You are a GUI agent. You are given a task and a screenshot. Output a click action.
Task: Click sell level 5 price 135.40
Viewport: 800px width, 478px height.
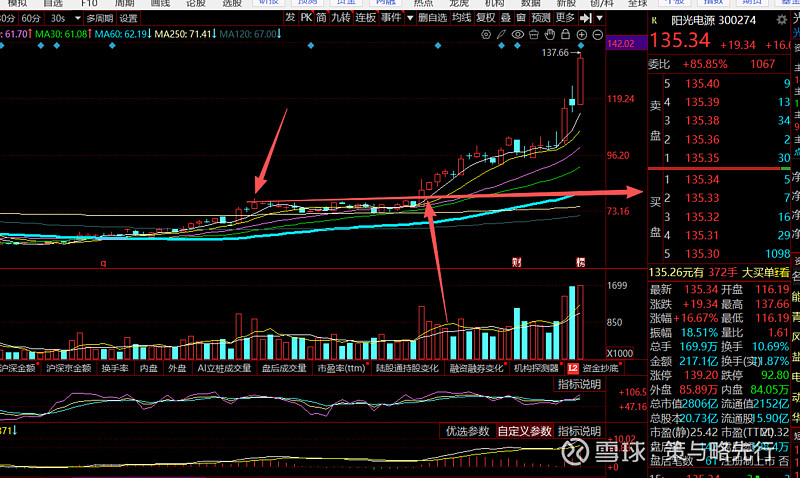(702, 83)
